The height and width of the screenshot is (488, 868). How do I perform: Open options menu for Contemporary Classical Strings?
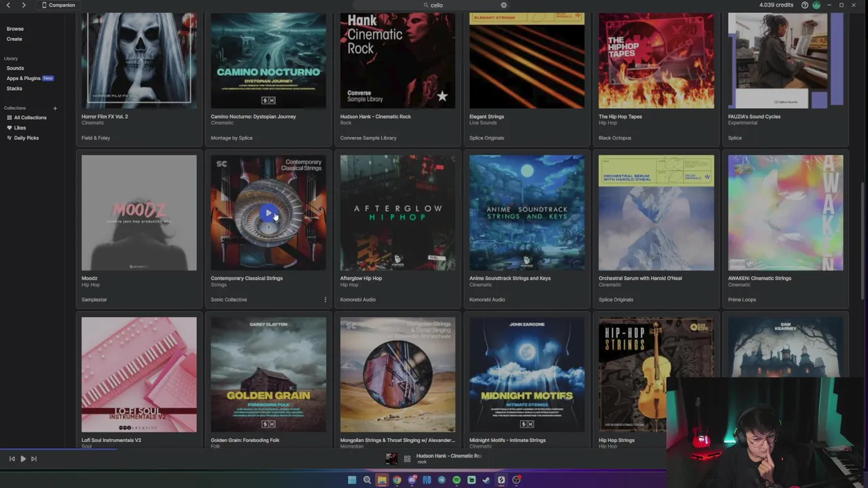click(x=325, y=300)
